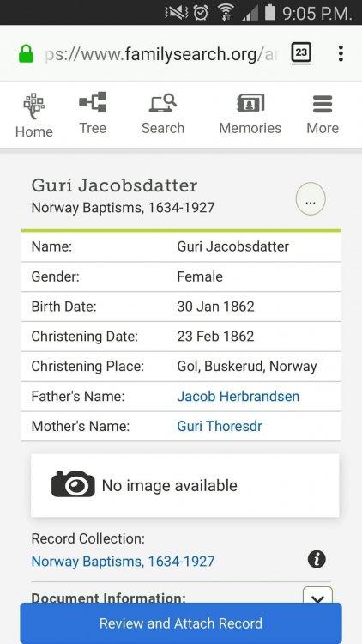Open the Norway Baptisms, 1634-1927 collection link
362x644 pixels.
pos(123,561)
